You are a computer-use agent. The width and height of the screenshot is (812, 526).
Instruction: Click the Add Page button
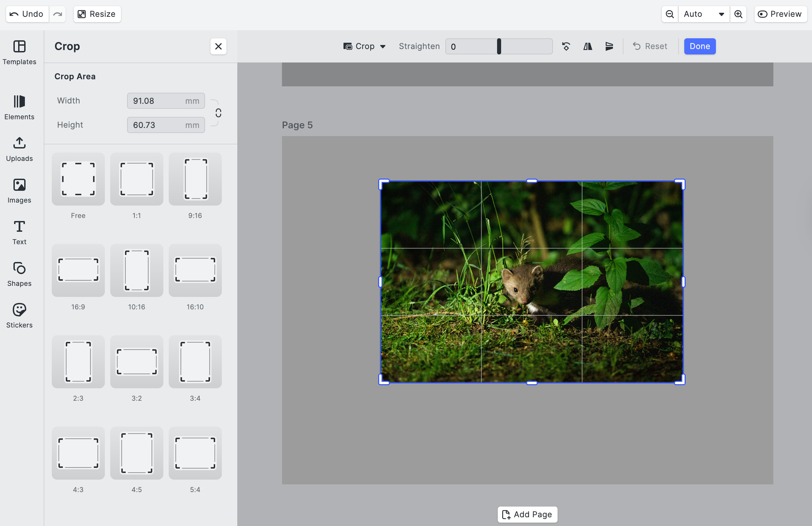(527, 514)
